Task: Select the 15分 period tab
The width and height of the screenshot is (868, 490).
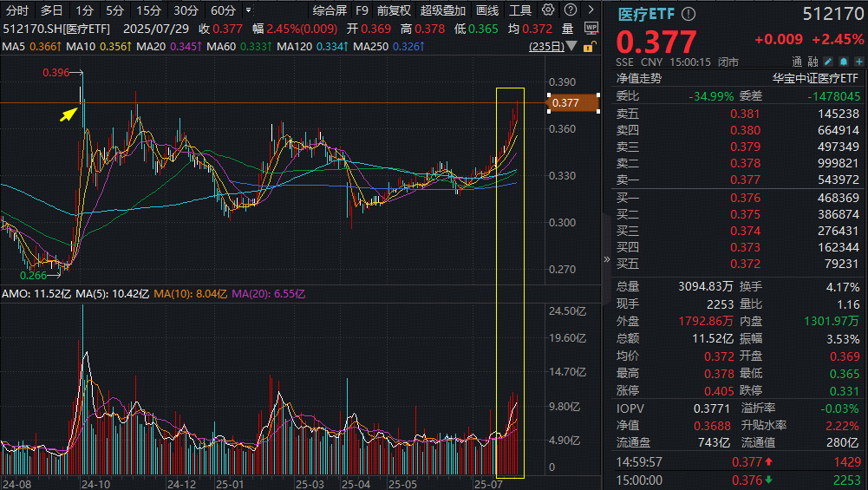Action: tap(149, 10)
